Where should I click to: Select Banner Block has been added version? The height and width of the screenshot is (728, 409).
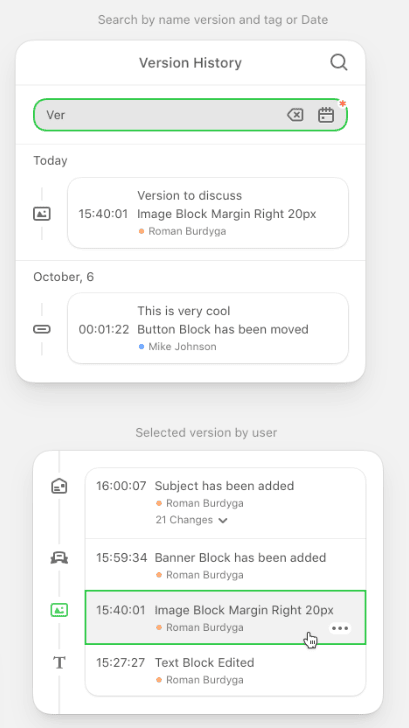point(225,565)
